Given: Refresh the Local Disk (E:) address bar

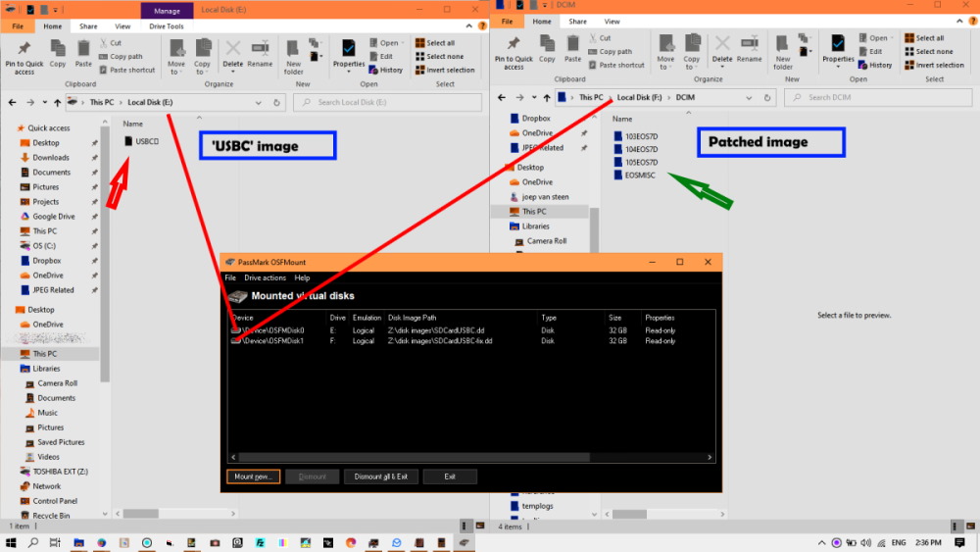Looking at the screenshot, I should click(x=276, y=103).
